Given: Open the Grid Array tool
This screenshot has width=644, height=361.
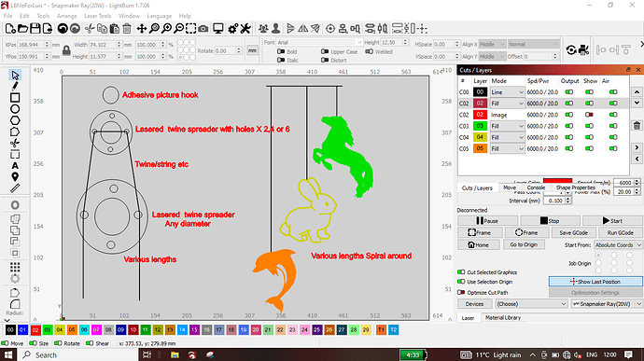Looking at the screenshot, I should pos(15,268).
